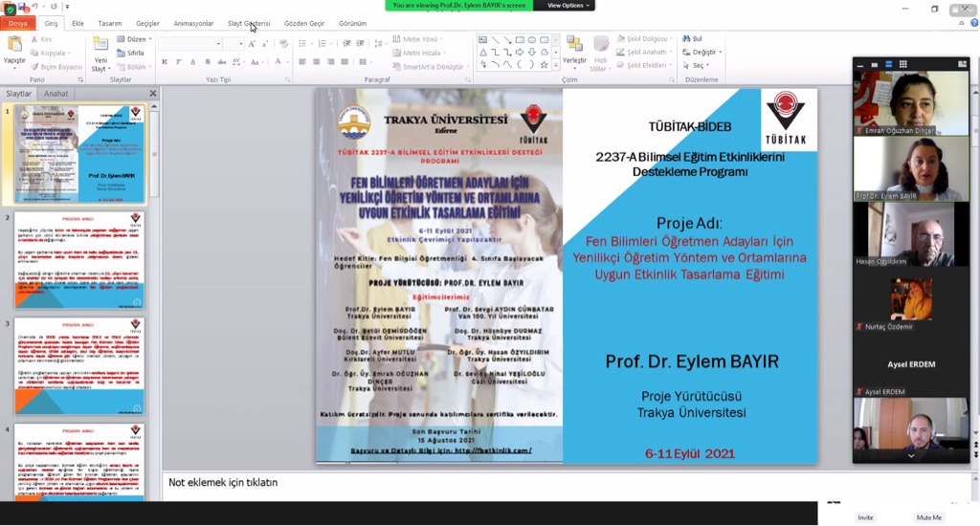Switch to the Ekle tab

coord(78,23)
